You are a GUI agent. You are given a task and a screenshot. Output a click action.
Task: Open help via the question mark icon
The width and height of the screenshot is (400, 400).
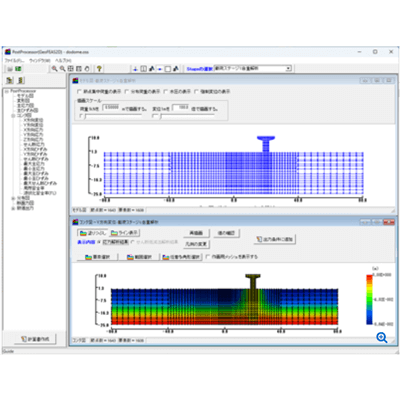pyautogui.click(x=99, y=69)
